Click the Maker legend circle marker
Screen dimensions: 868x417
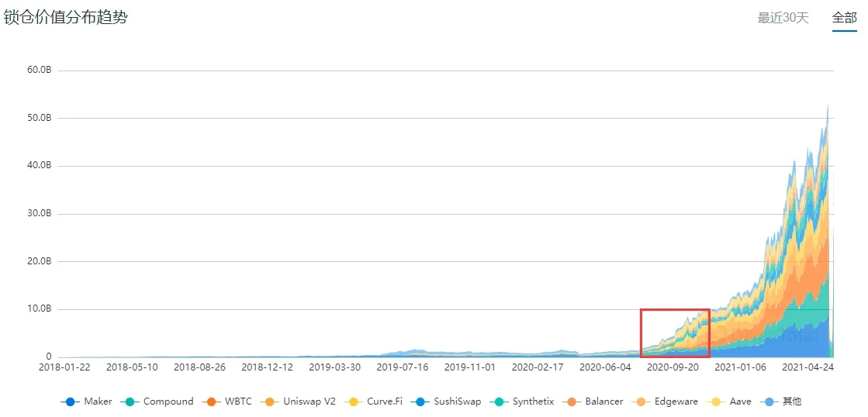click(x=71, y=401)
